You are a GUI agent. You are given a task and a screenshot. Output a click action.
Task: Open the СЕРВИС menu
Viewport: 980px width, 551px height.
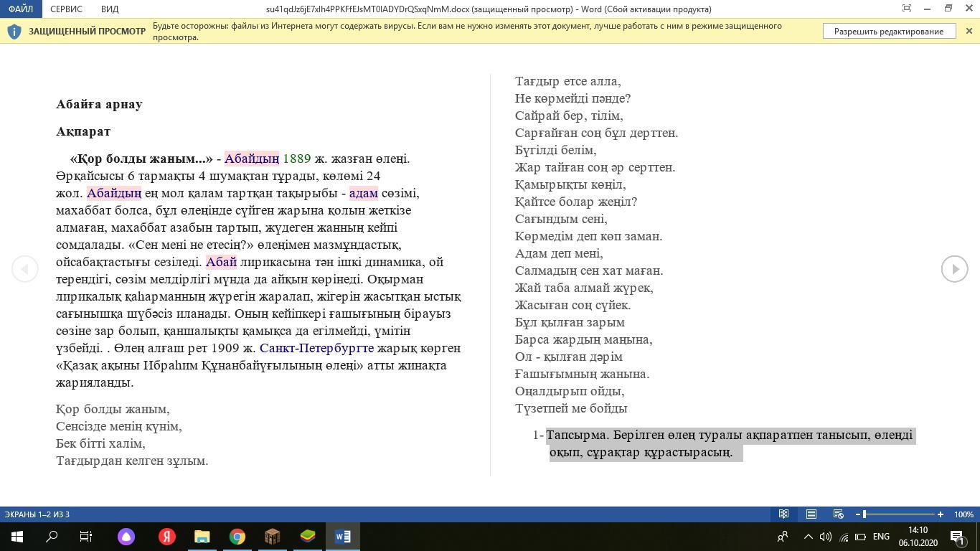(x=67, y=9)
